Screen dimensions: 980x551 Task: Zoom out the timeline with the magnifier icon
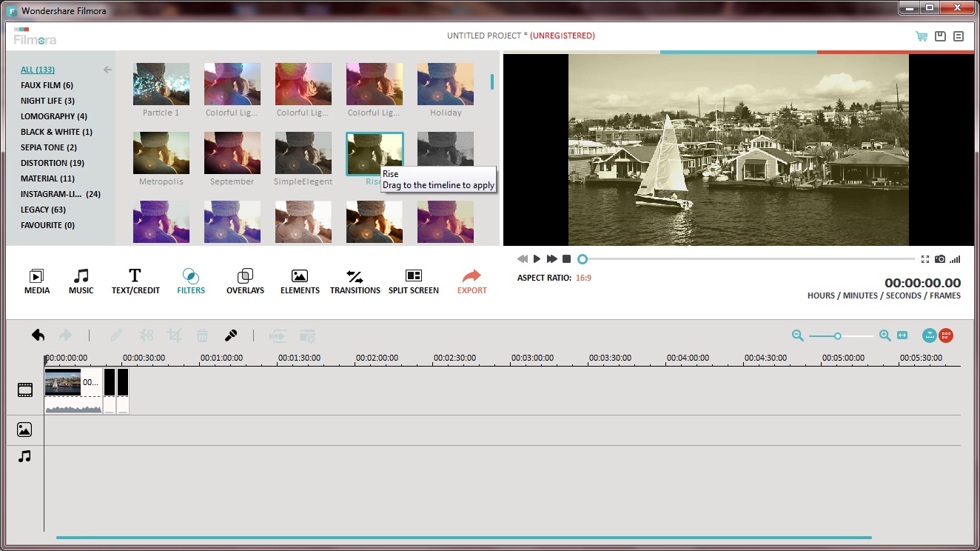pos(797,335)
